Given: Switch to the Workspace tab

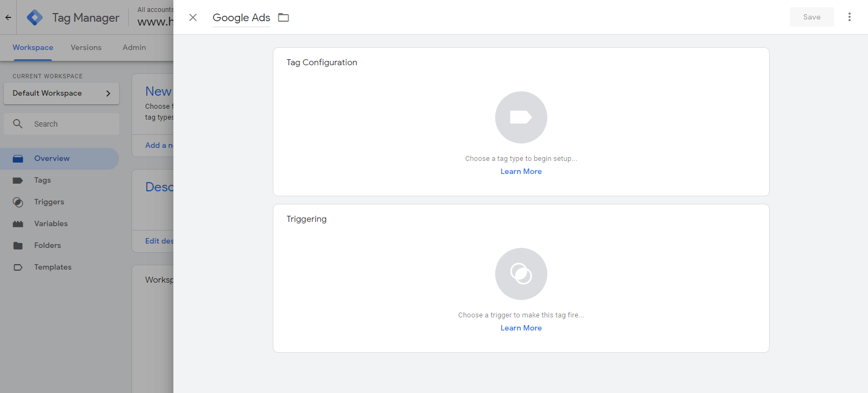Looking at the screenshot, I should click(x=33, y=47).
